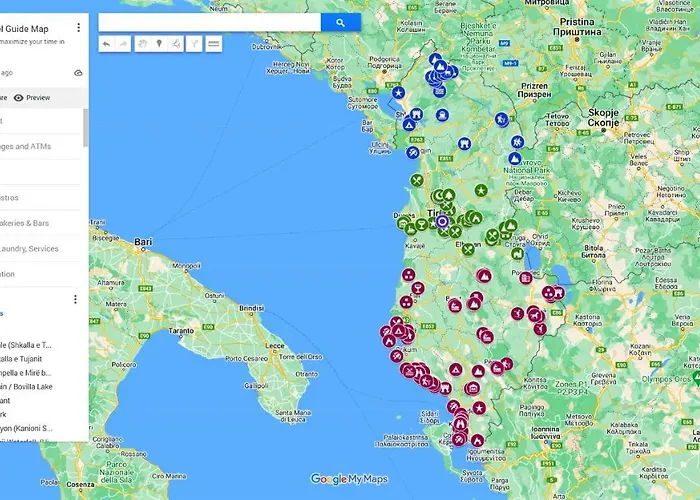Viewport: 700px width, 500px height.
Task: Click the blue magnifier search button
Action: (x=341, y=22)
